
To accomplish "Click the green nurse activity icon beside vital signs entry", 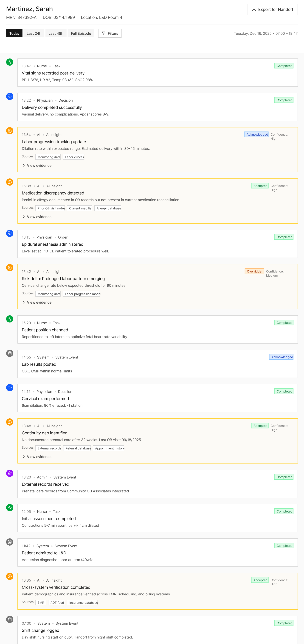I will pyautogui.click(x=9, y=62).
